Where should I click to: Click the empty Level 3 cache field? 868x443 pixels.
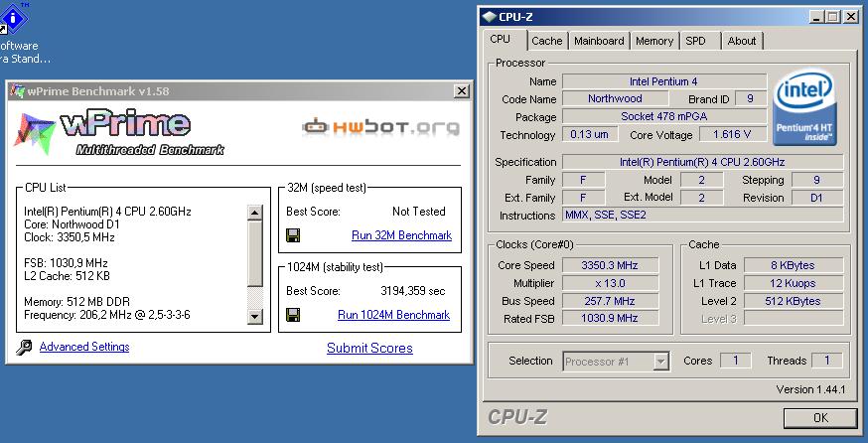point(794,319)
